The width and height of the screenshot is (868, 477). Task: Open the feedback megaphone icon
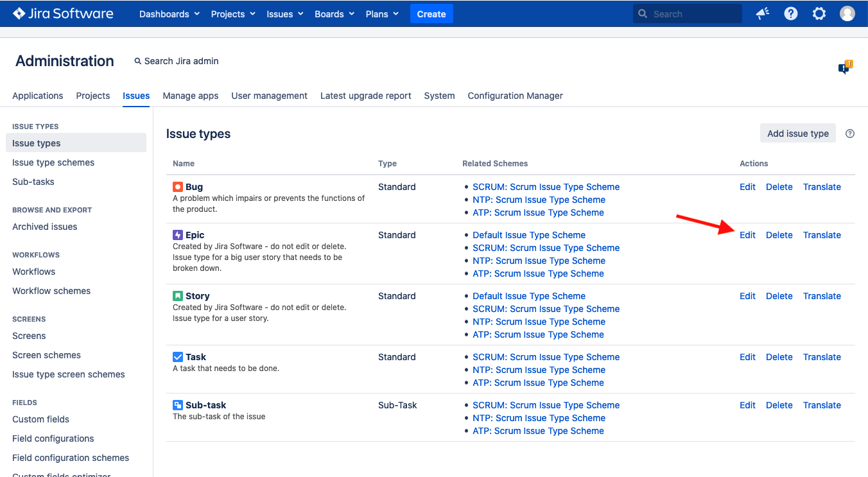(763, 13)
